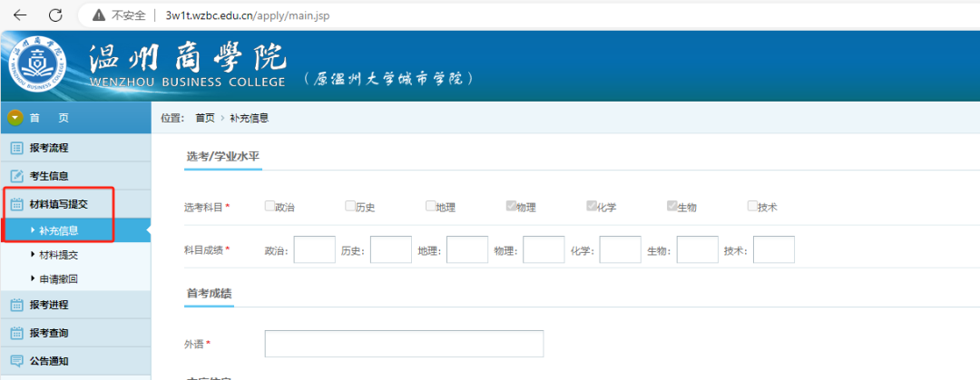The width and height of the screenshot is (980, 380).
Task: Click the browser back arrow button
Action: click(20, 15)
